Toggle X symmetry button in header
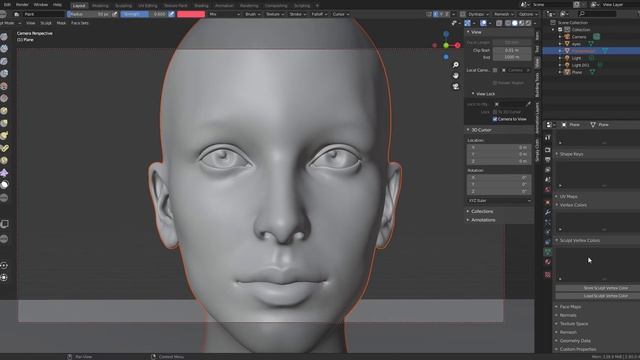Screen dimensions: 640x360 click(436, 14)
